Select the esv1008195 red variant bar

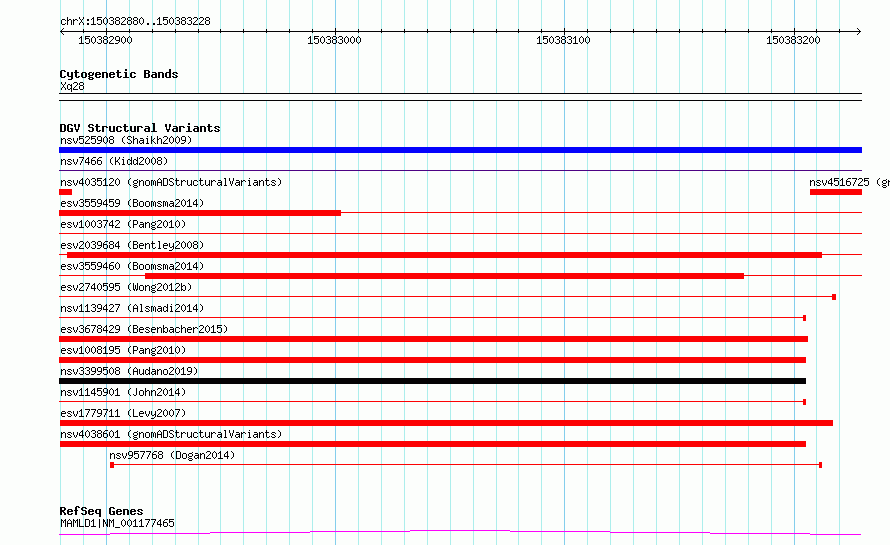click(x=433, y=360)
